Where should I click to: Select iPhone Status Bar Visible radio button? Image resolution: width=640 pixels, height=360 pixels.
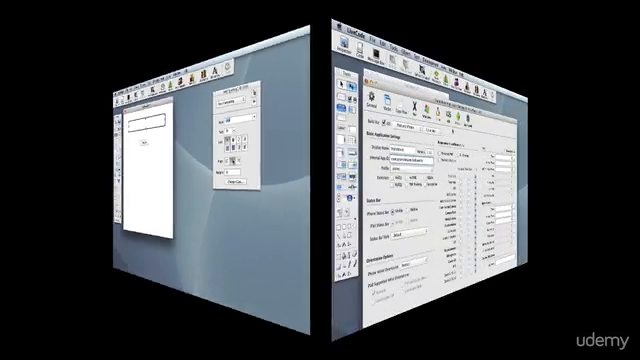pos(393,211)
